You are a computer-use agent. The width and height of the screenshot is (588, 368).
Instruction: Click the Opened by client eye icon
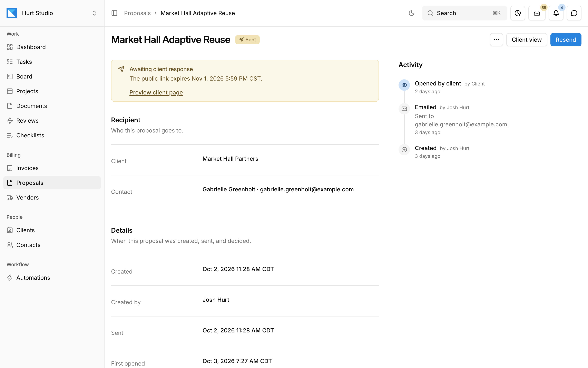pyautogui.click(x=404, y=85)
